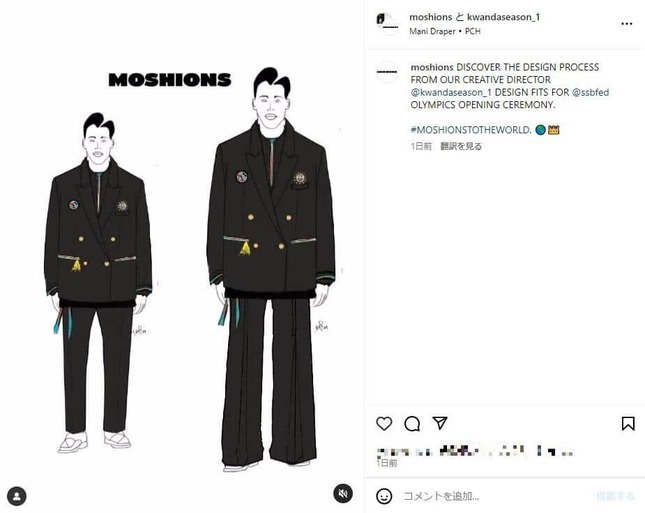Open moshions username in header
645x513 pixels.
click(x=430, y=17)
